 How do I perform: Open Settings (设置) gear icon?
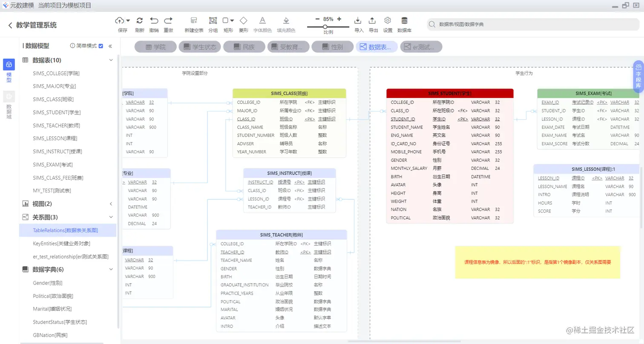(x=388, y=20)
